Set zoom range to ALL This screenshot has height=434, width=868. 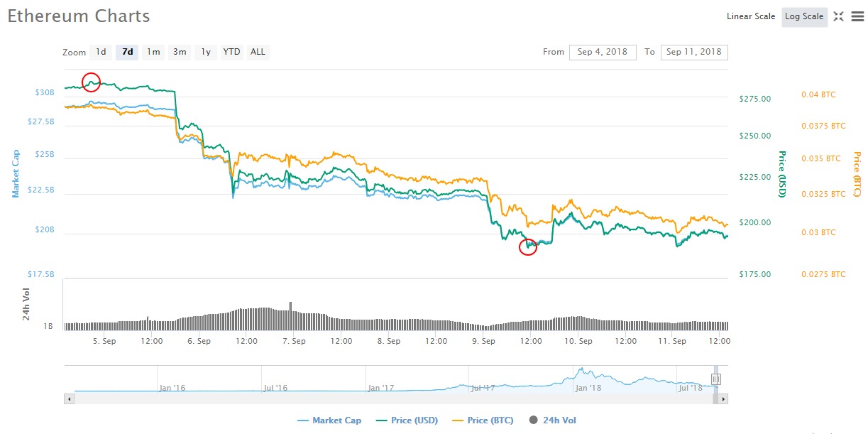pyautogui.click(x=258, y=52)
